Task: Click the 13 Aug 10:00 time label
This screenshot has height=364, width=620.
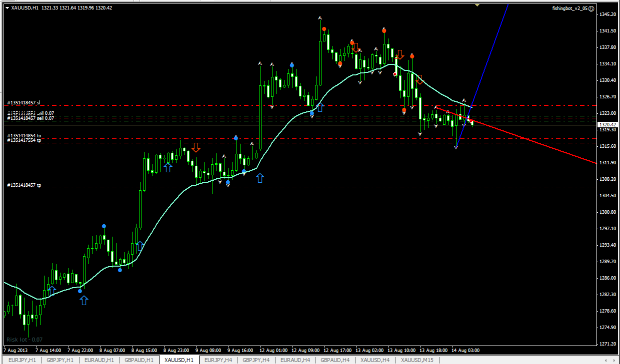Action: 401,350
